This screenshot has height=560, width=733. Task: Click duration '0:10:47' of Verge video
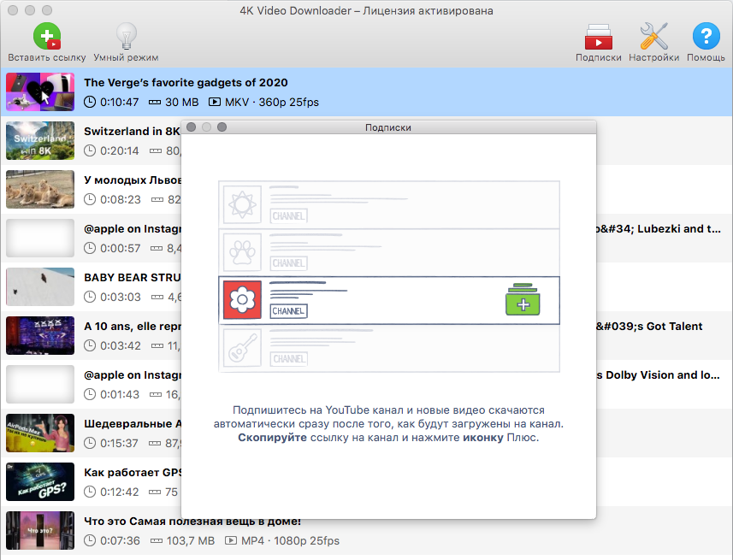[119, 103]
